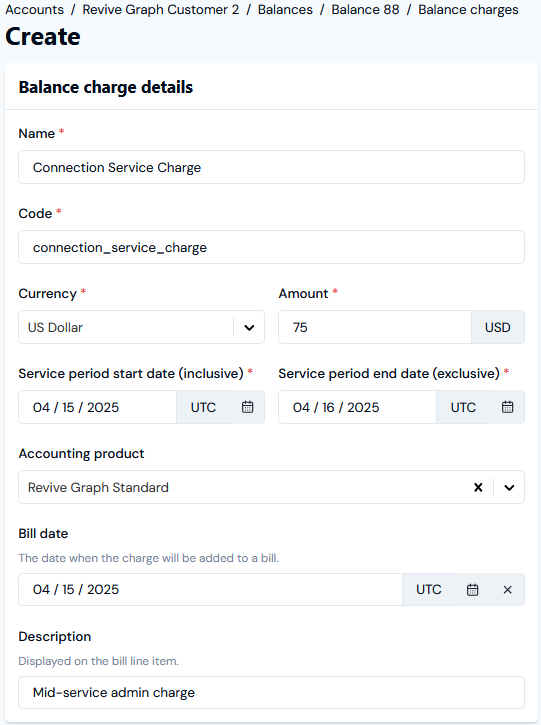
Task: Expand the Currency dropdown chevron
Action: pos(249,327)
